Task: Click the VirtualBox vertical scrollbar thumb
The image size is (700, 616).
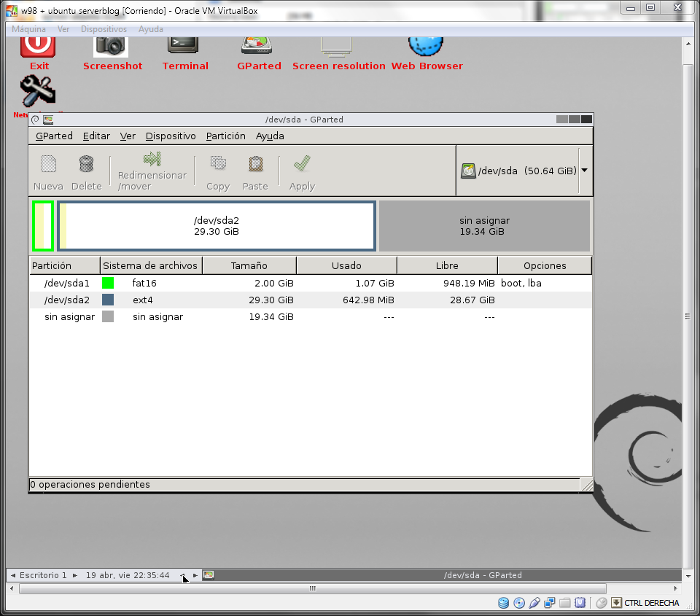Action: point(688,316)
